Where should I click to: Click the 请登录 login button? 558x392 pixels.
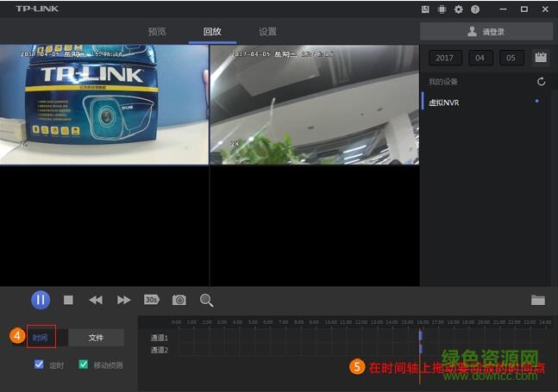point(486,31)
